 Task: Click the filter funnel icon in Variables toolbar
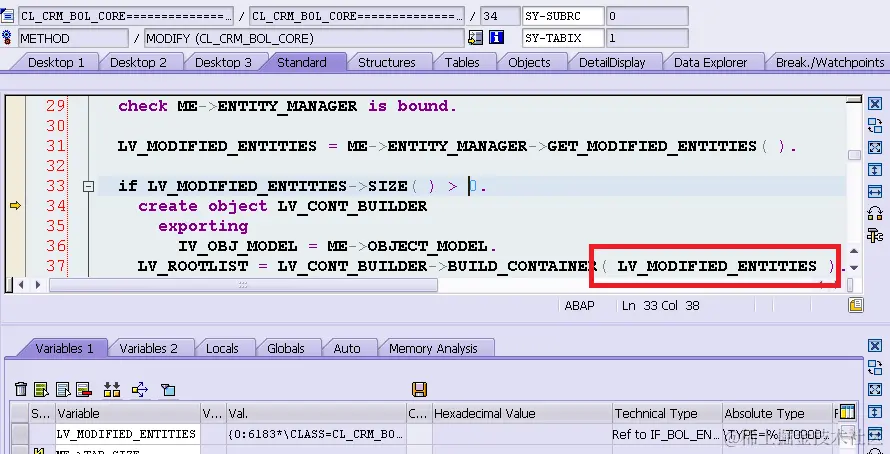point(167,389)
